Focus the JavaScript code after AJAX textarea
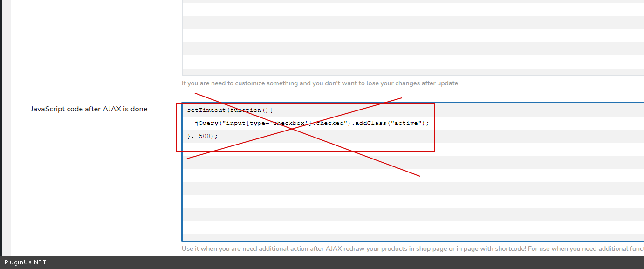The width and height of the screenshot is (644, 269). point(513,196)
